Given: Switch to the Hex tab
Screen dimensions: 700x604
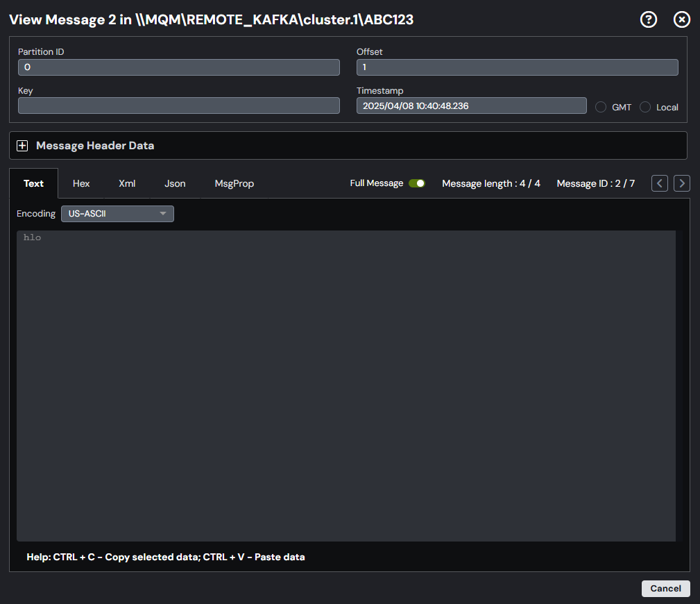Looking at the screenshot, I should point(80,183).
